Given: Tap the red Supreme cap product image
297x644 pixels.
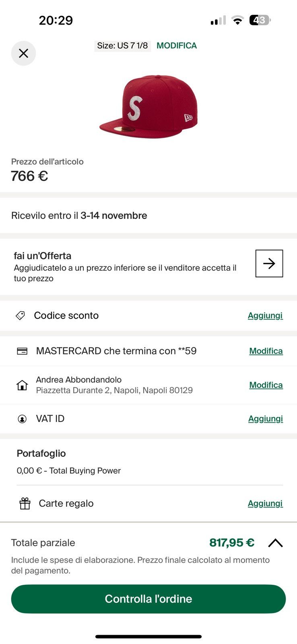Looking at the screenshot, I should pyautogui.click(x=148, y=107).
